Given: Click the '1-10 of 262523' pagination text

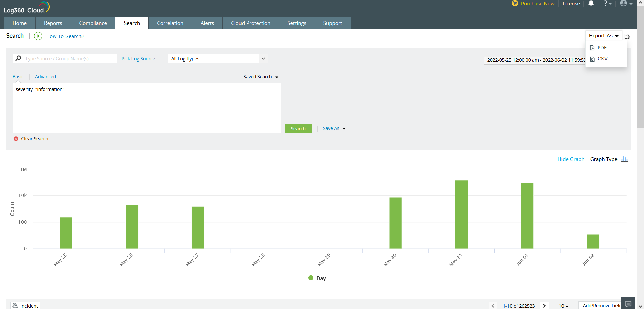Looking at the screenshot, I should pos(519,306).
